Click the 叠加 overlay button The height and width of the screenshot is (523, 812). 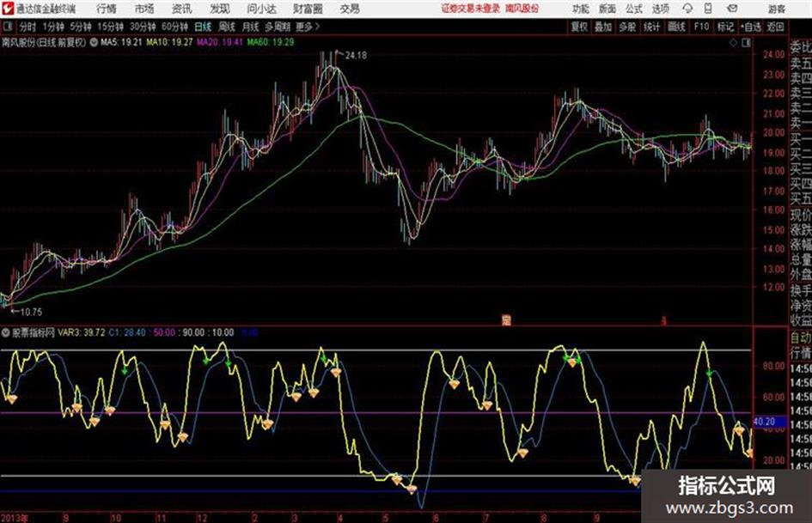(x=603, y=27)
